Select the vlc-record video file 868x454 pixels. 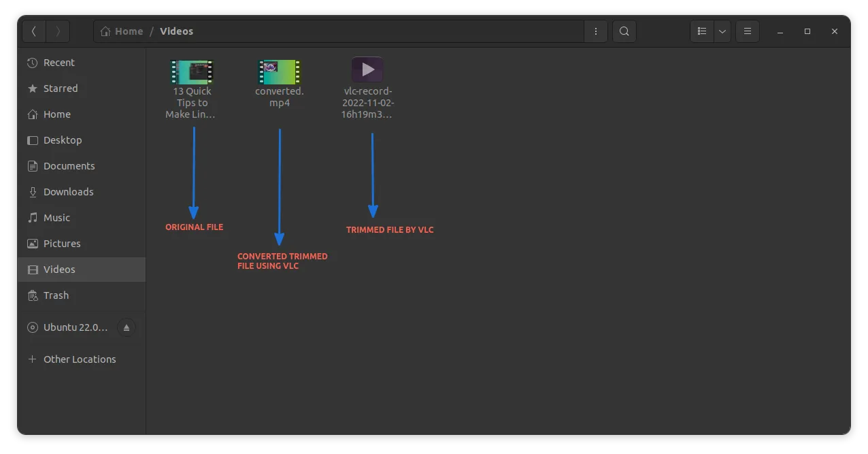(367, 70)
